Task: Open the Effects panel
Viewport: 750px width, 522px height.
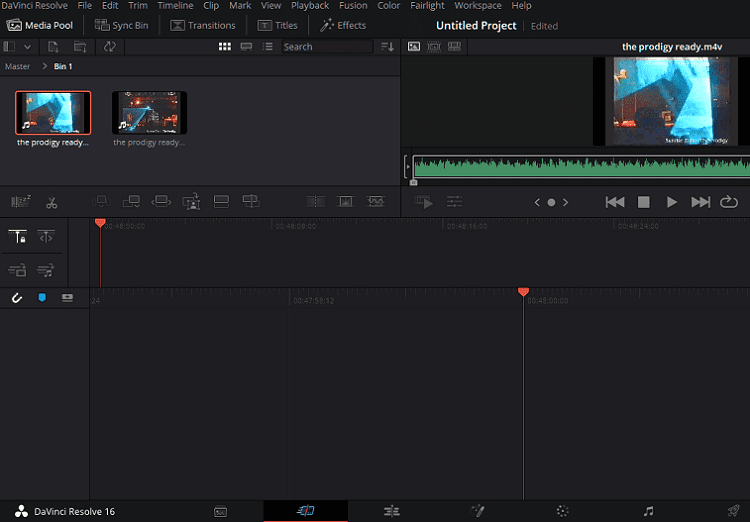Action: point(343,25)
